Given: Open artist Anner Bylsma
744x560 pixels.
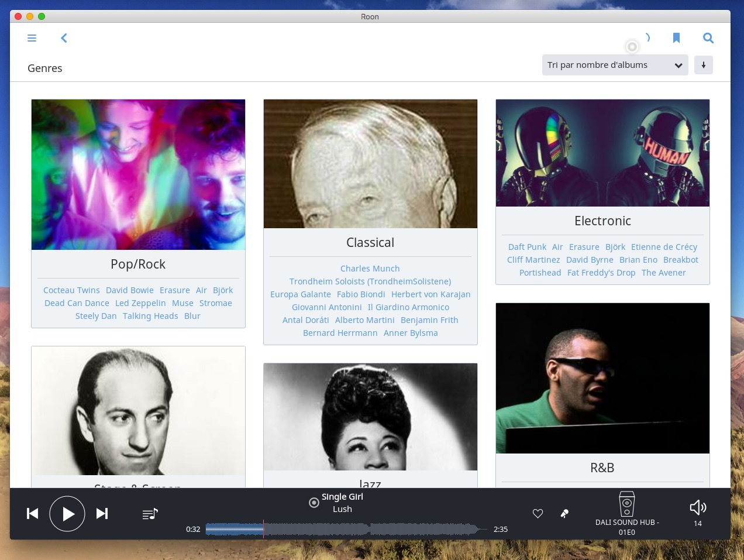Looking at the screenshot, I should pos(411,333).
